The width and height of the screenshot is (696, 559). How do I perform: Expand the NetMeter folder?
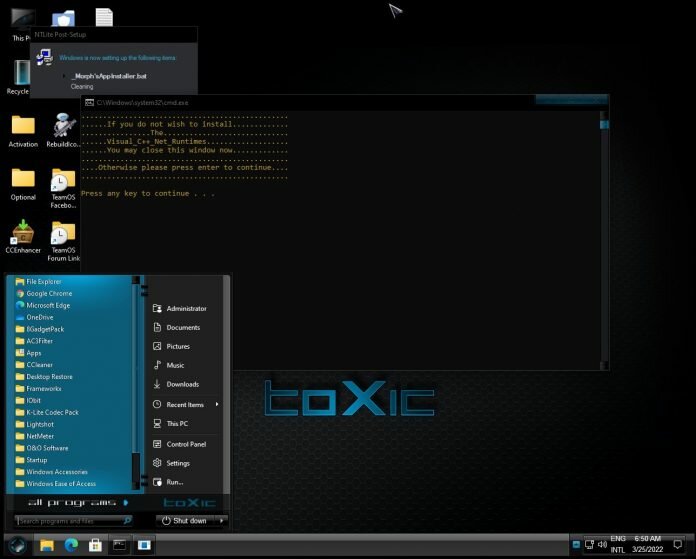(35, 436)
